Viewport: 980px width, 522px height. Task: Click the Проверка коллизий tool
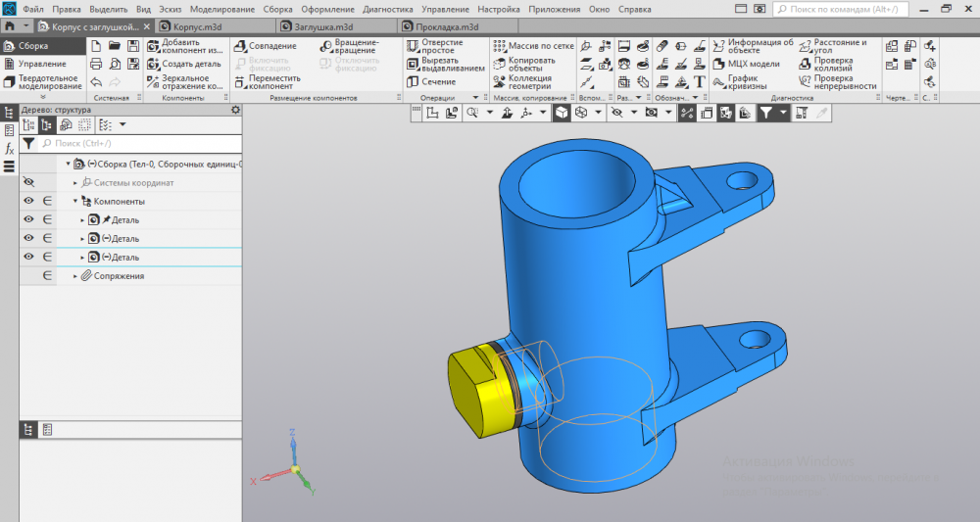831,64
